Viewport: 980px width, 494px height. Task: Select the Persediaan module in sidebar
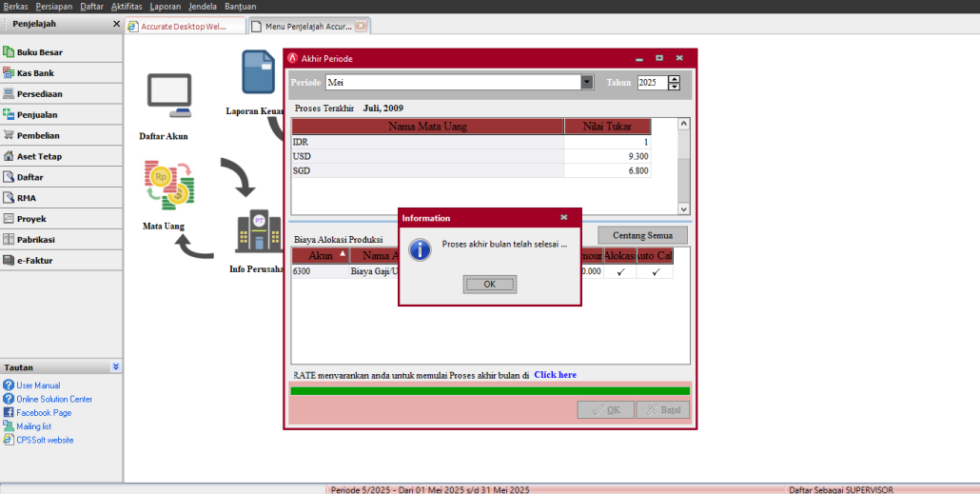[39, 94]
